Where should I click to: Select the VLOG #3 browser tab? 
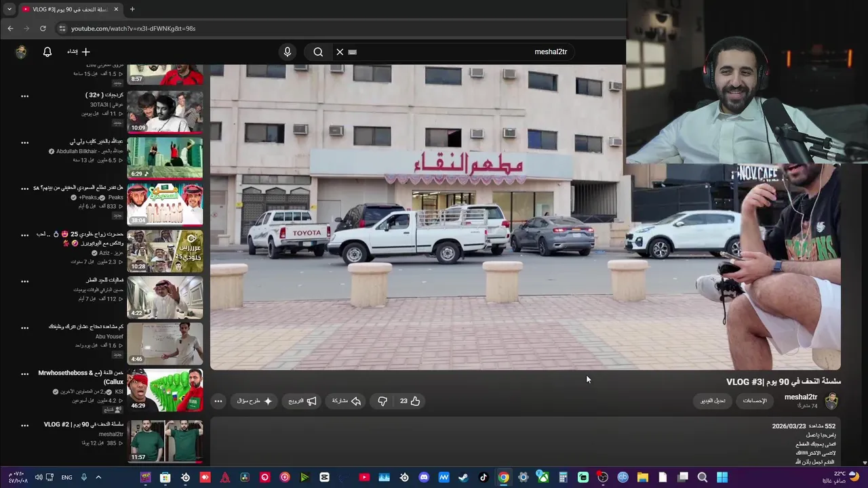tap(69, 9)
